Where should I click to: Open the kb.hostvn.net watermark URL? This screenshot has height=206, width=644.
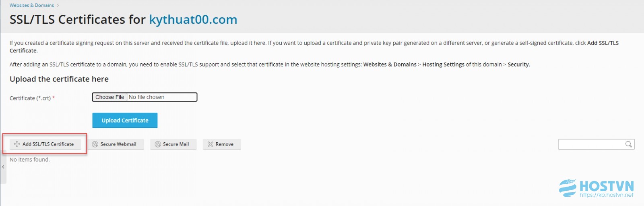pos(607,195)
